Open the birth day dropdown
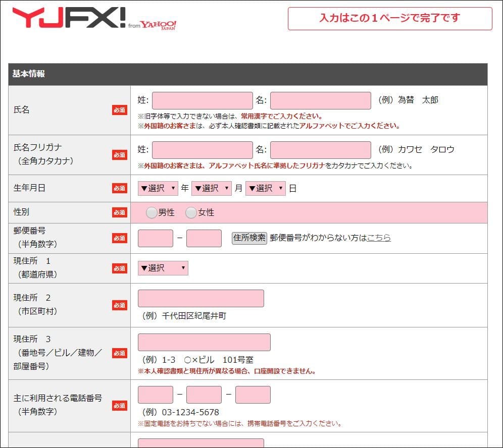The image size is (503, 448). click(265, 188)
